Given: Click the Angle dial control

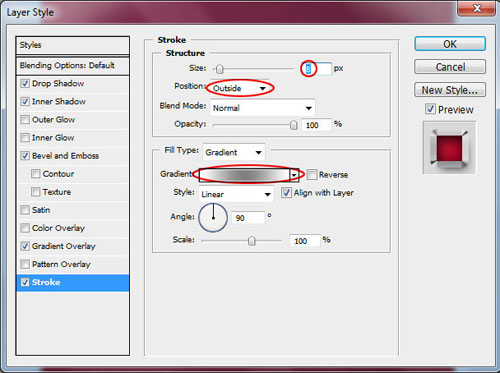Looking at the screenshot, I should 213,218.
